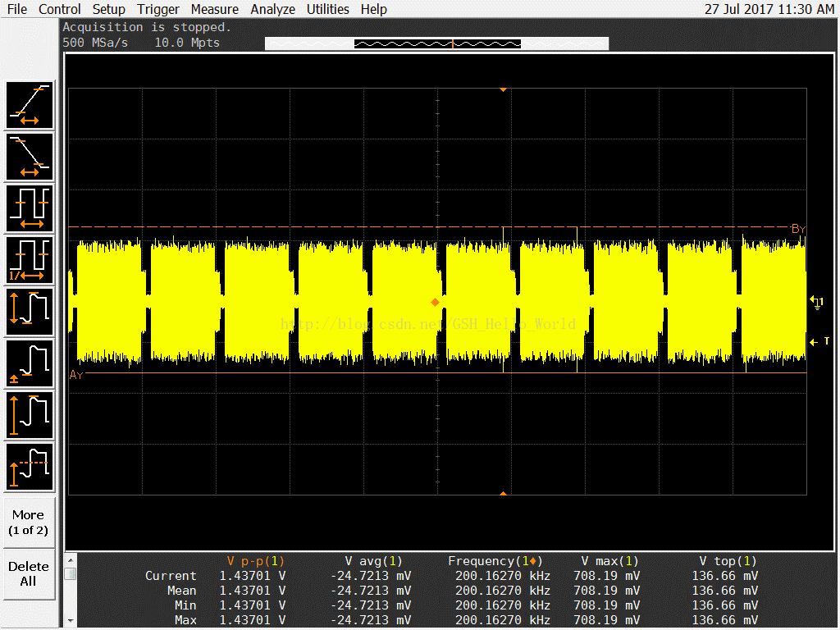Click the Current row label
The height and width of the screenshot is (630, 840).
171,576
